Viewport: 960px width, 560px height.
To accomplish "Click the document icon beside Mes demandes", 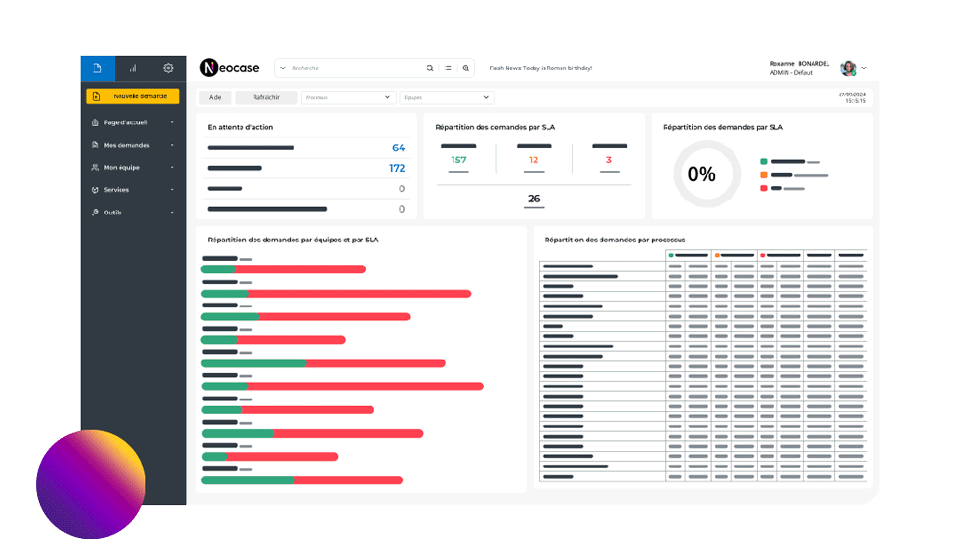I will 95,145.
